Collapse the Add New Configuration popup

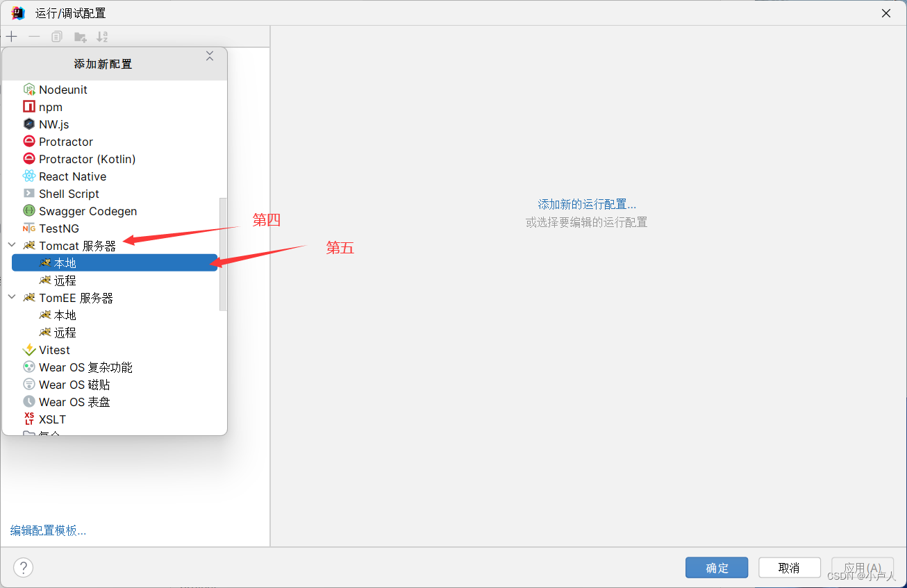pos(210,56)
